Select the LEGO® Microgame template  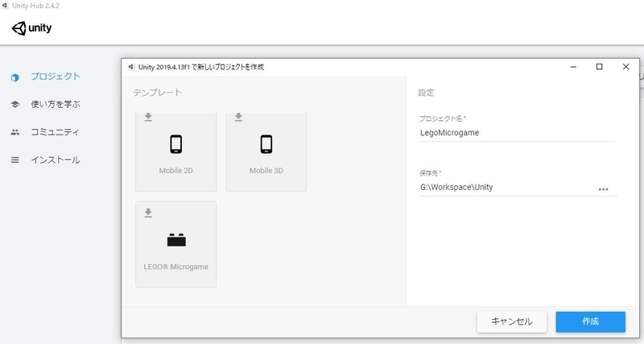(x=175, y=244)
